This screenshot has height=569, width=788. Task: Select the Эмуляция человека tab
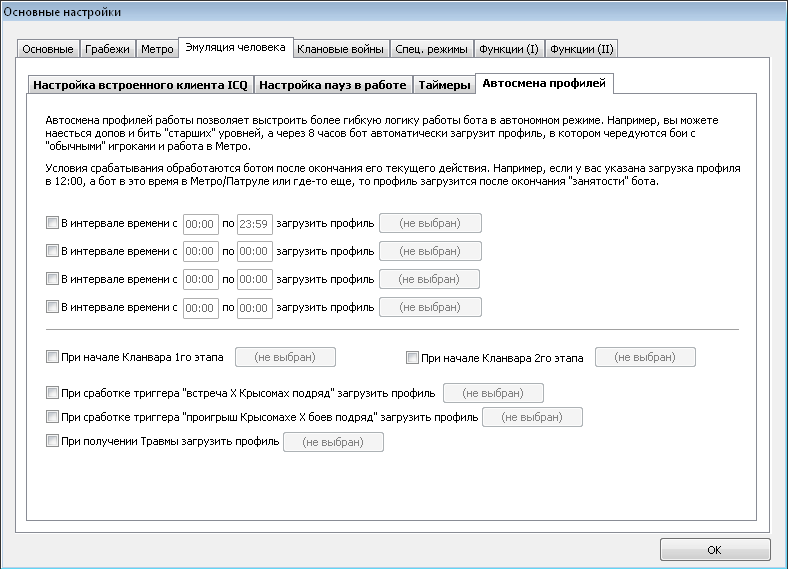pyautogui.click(x=235, y=48)
